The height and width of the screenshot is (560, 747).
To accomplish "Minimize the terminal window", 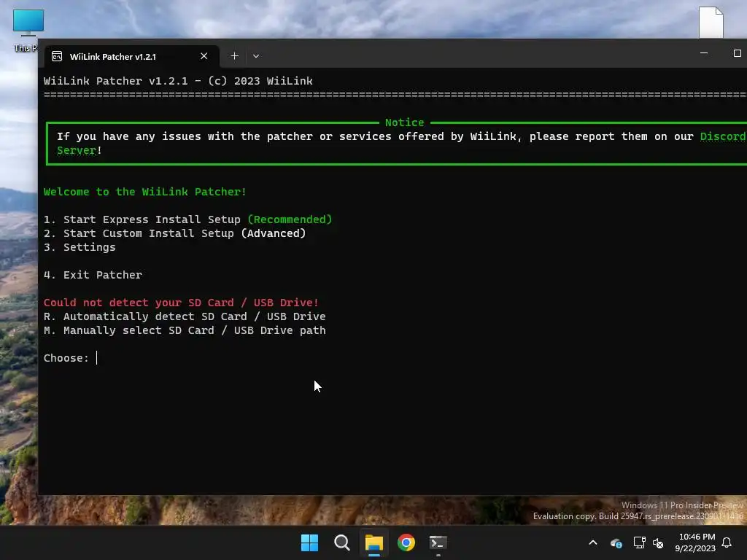I will click(x=704, y=53).
